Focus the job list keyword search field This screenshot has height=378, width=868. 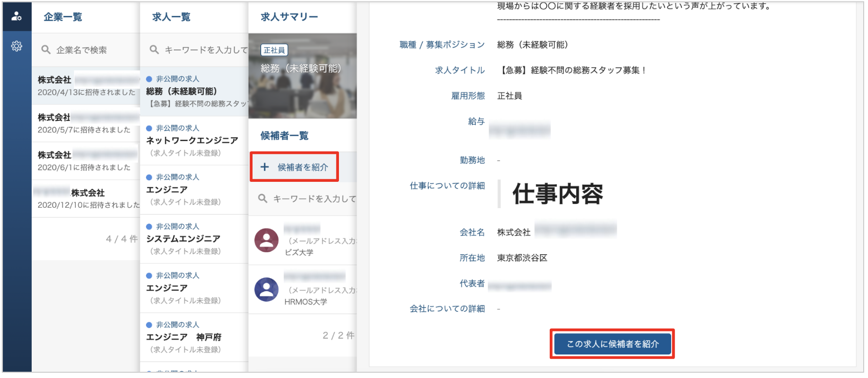pyautogui.click(x=194, y=49)
